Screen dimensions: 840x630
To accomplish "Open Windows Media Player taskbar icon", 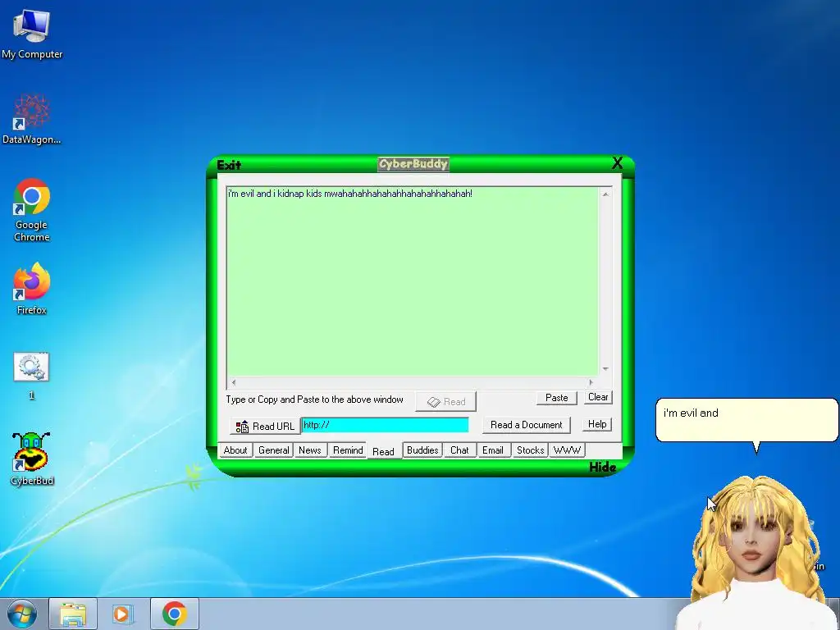I will (122, 614).
